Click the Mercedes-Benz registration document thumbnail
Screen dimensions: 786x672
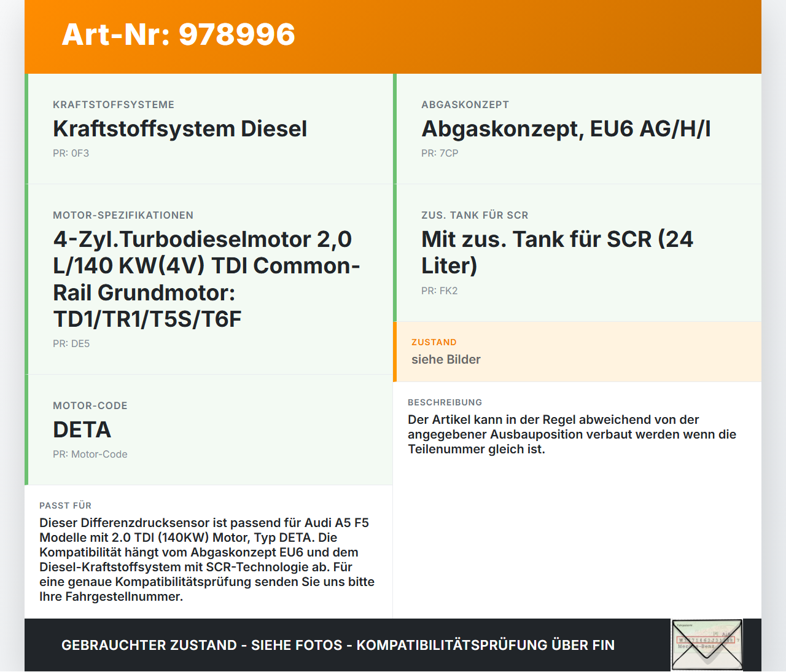(706, 644)
